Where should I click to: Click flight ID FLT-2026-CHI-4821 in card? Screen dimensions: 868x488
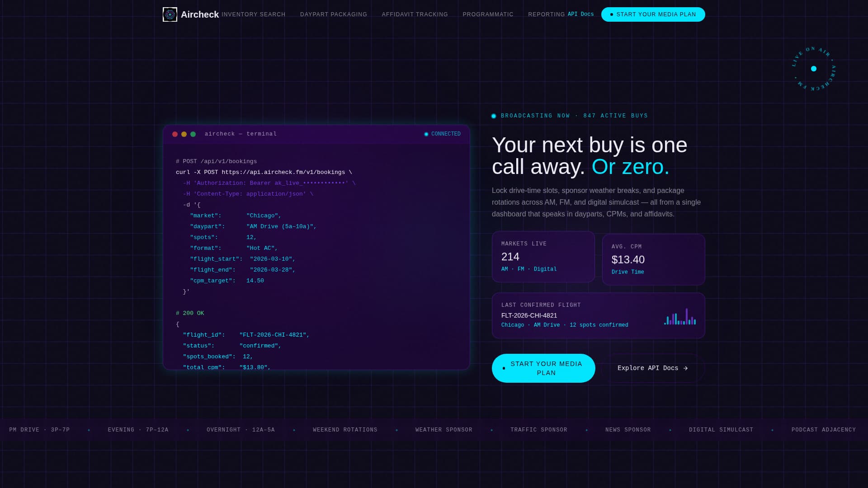[529, 315]
